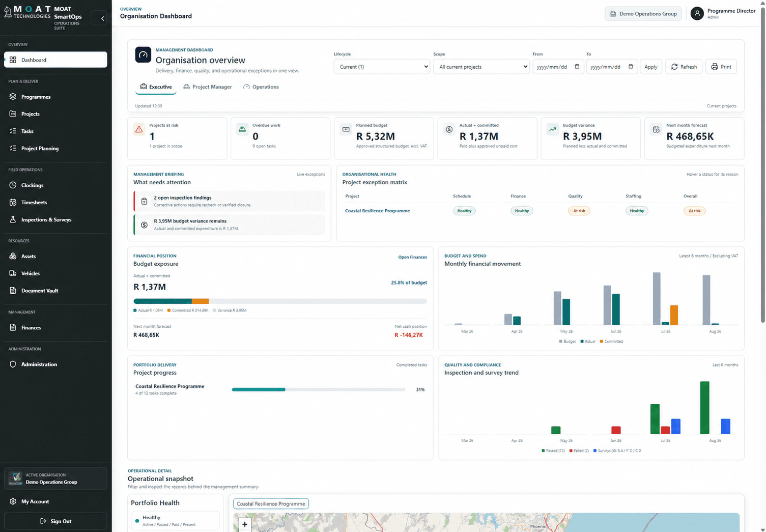Click the Vehicles truck icon
This screenshot has height=532, width=766.
pyautogui.click(x=13, y=273)
